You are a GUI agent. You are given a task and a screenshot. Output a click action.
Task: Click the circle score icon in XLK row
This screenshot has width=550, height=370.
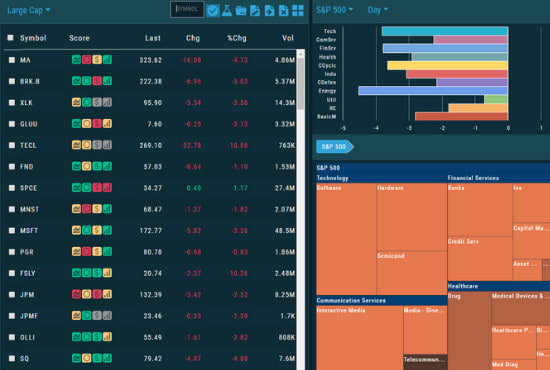click(87, 102)
